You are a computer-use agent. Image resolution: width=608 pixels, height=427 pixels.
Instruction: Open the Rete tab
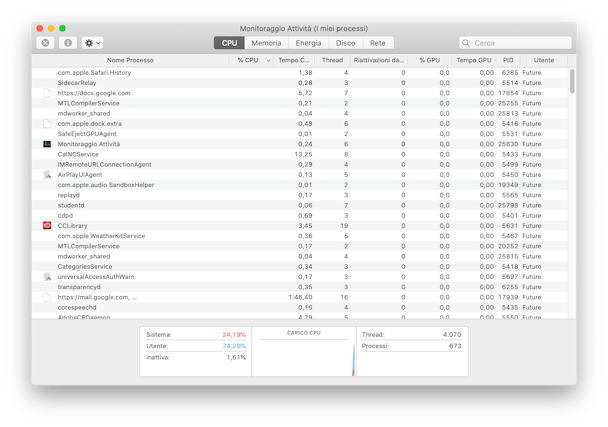pyautogui.click(x=378, y=43)
